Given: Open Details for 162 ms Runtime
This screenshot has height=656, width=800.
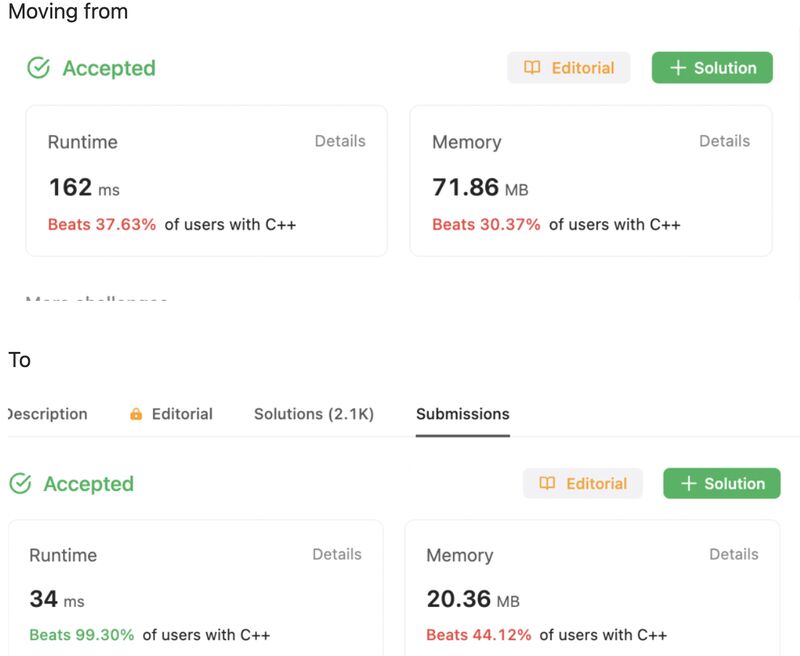Looking at the screenshot, I should 340,141.
